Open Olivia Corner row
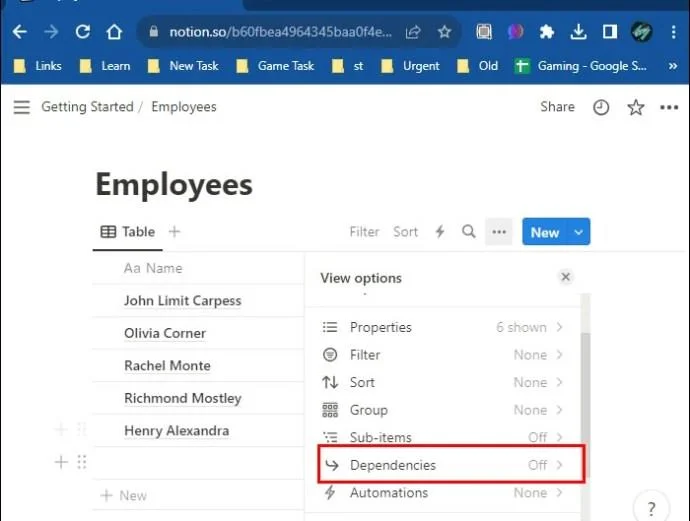 tap(165, 333)
